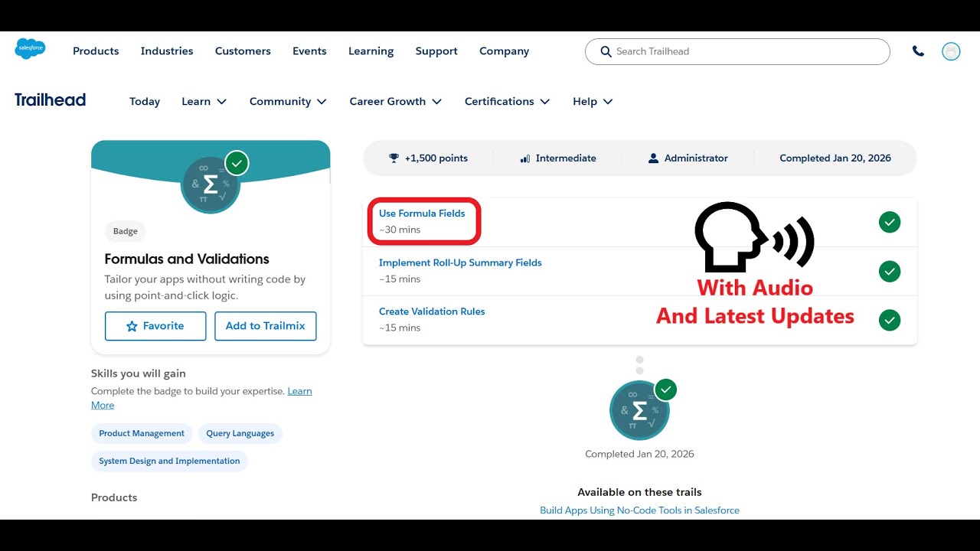Click the search magnifier icon
980x551 pixels.
[606, 51]
